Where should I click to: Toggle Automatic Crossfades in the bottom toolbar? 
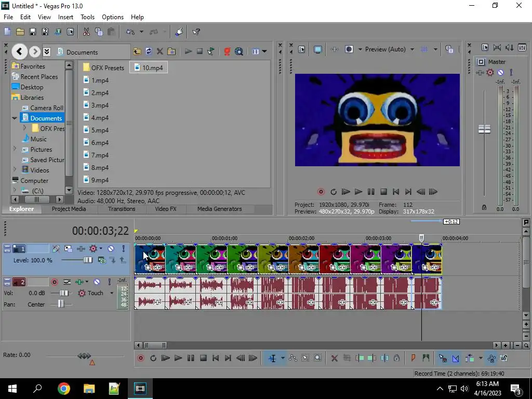coord(455,358)
